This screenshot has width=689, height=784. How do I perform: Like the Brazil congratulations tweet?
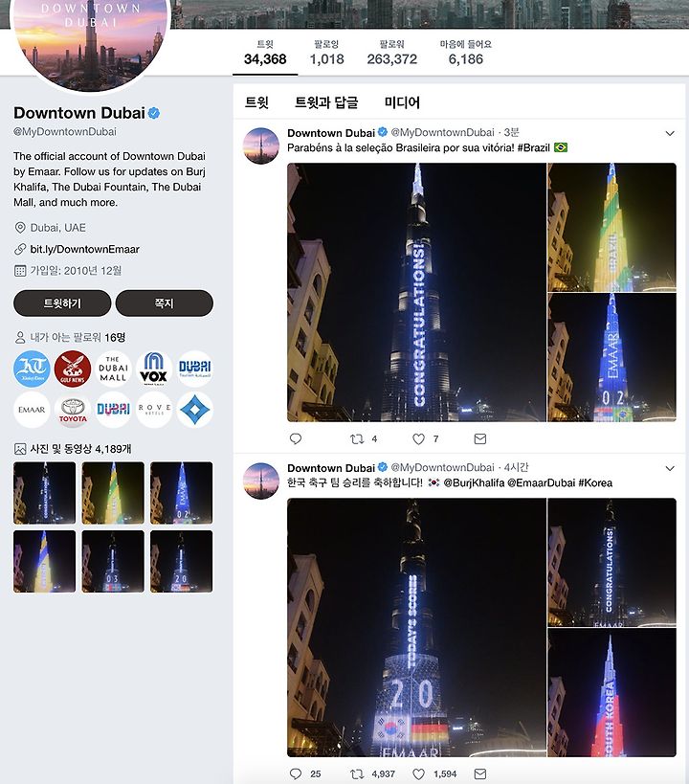coord(418,439)
